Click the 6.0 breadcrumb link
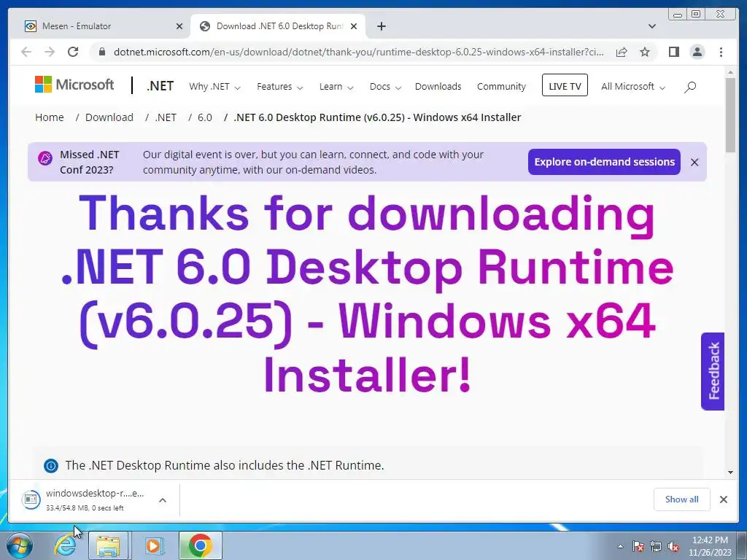 click(205, 117)
